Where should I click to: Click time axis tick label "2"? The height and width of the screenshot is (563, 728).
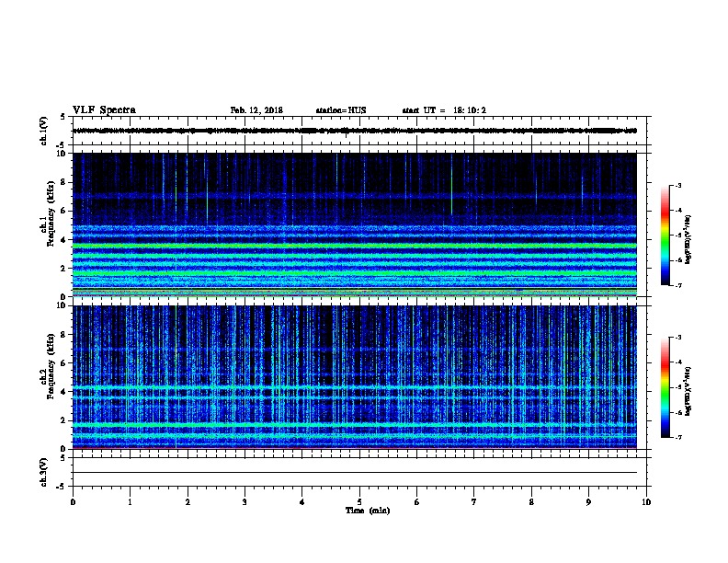coord(188,502)
